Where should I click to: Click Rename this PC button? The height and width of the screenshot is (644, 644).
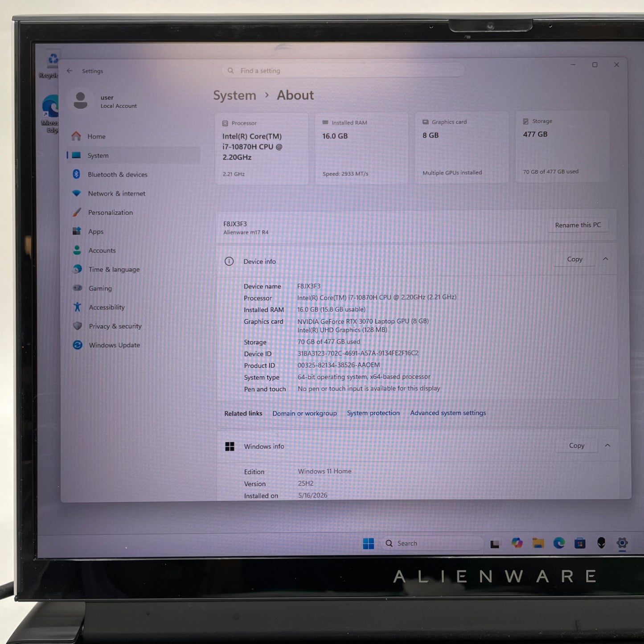[x=578, y=225]
